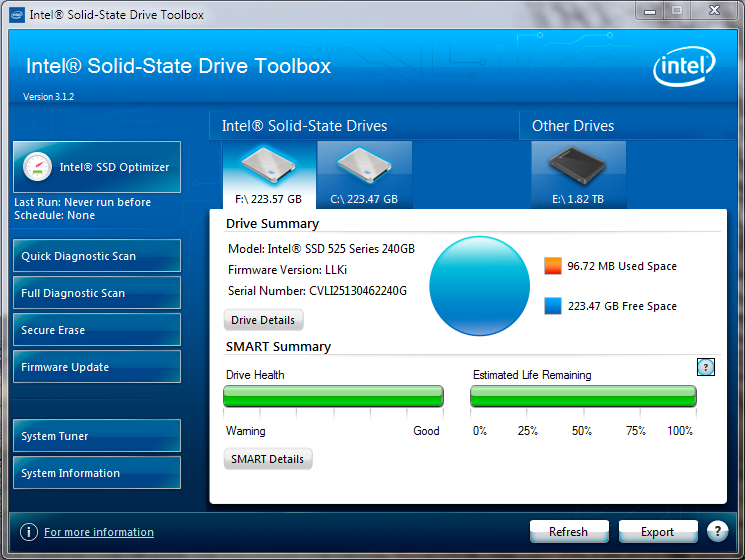
Task: Open System Information
Action: point(96,473)
